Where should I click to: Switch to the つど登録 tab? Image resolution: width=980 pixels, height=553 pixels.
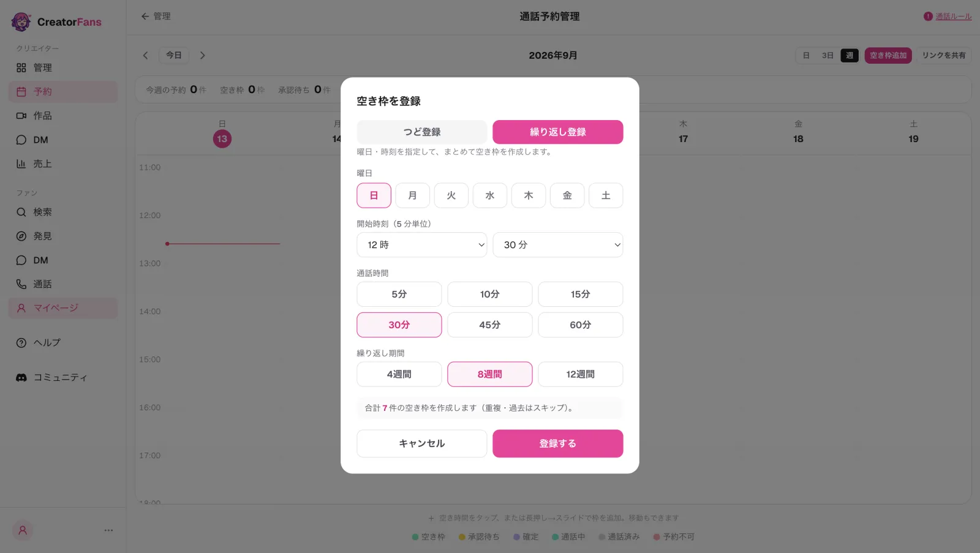coord(422,132)
